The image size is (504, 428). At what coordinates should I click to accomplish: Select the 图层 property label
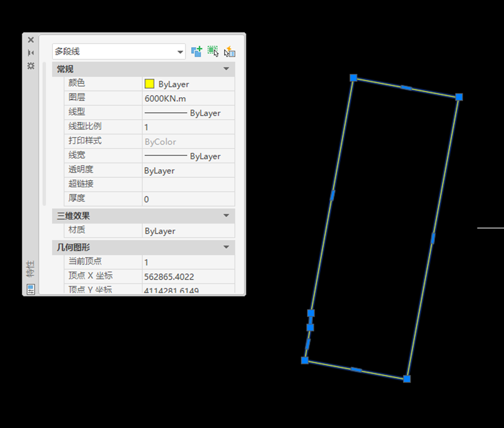[x=77, y=97]
